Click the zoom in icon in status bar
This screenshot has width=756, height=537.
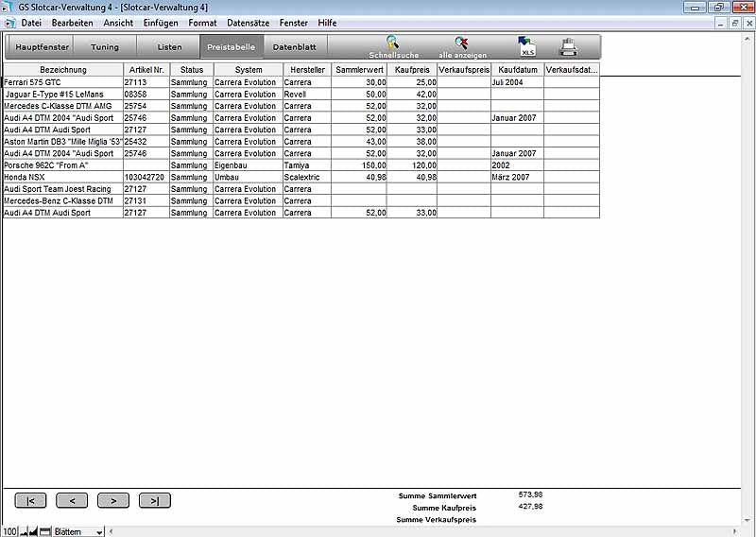point(33,532)
